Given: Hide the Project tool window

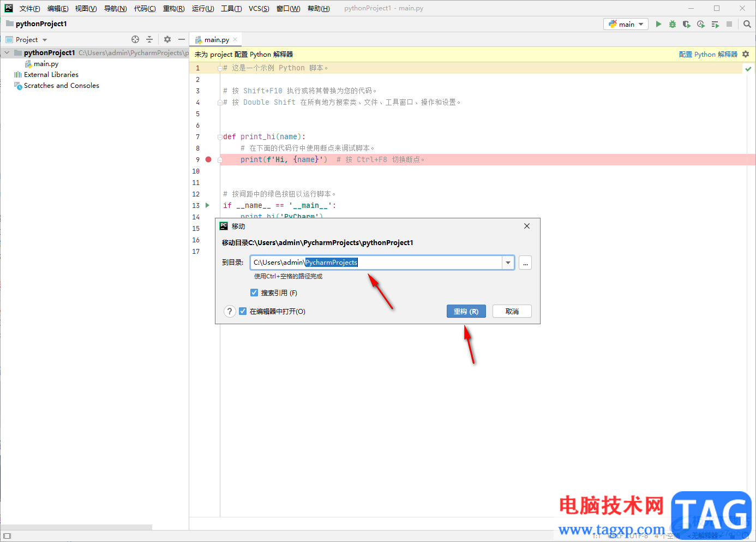Looking at the screenshot, I should tap(182, 39).
